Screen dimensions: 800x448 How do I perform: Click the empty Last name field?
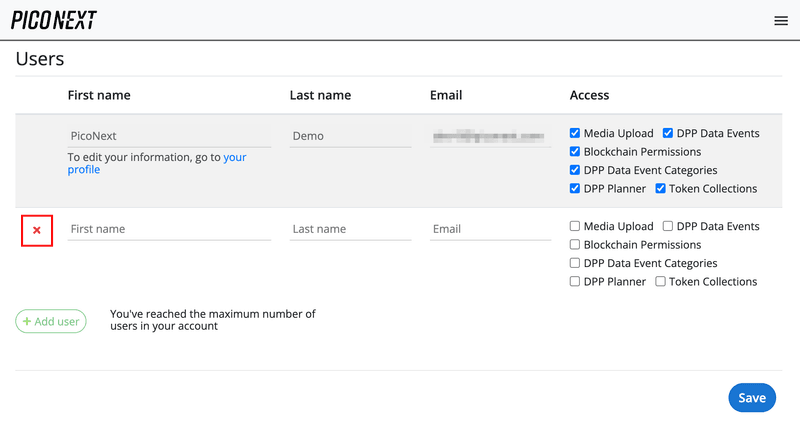point(350,229)
